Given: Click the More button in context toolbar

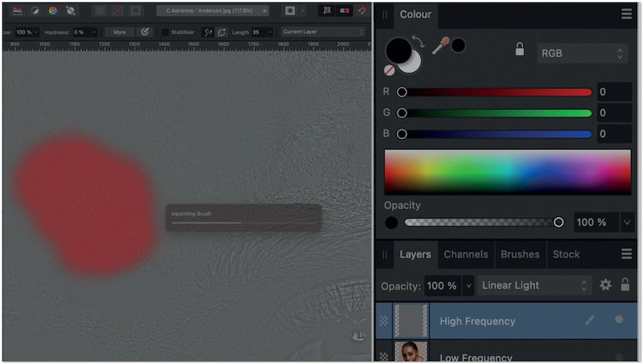Looking at the screenshot, I should 119,32.
